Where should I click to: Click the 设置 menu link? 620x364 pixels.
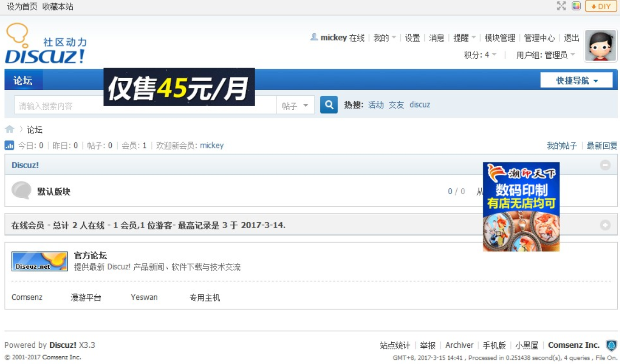pyautogui.click(x=412, y=38)
